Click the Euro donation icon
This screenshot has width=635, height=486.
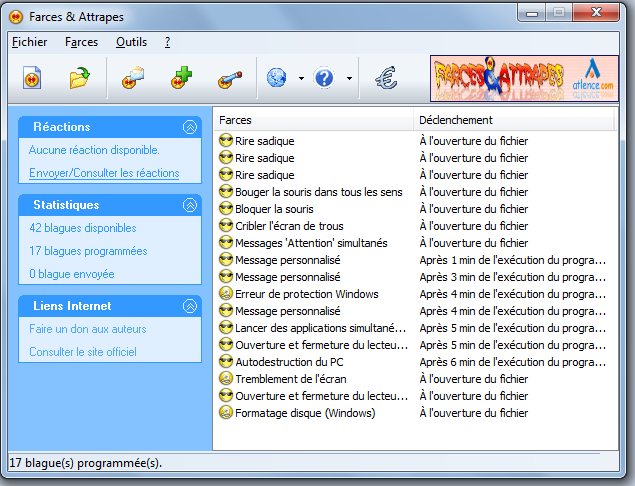[386, 78]
